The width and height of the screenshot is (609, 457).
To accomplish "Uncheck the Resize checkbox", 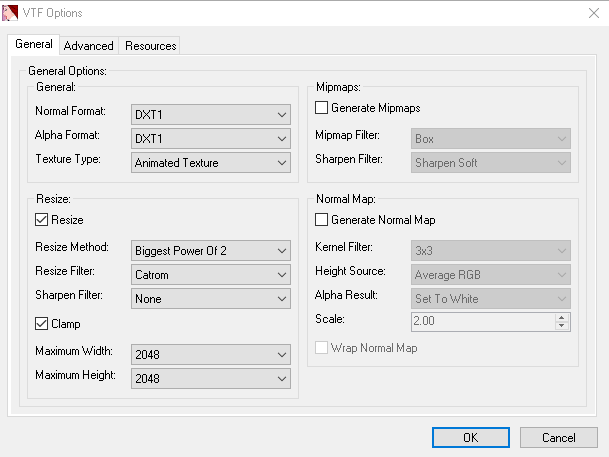I will 42,220.
